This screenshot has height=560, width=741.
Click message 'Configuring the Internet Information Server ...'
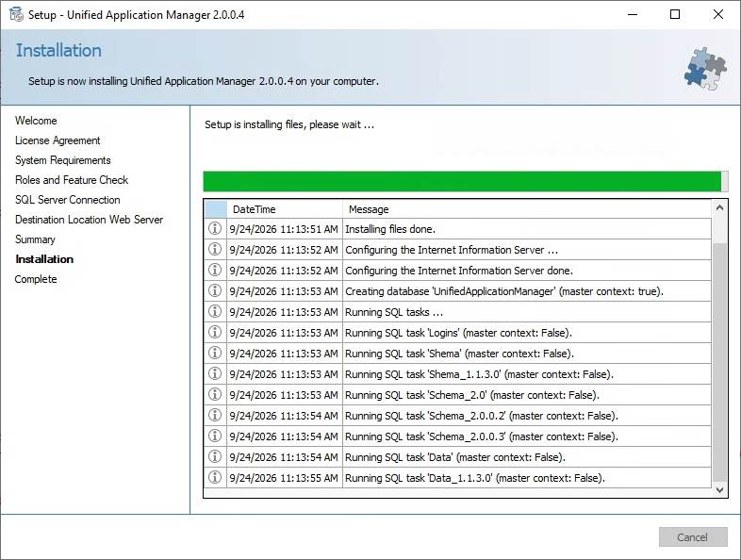452,250
